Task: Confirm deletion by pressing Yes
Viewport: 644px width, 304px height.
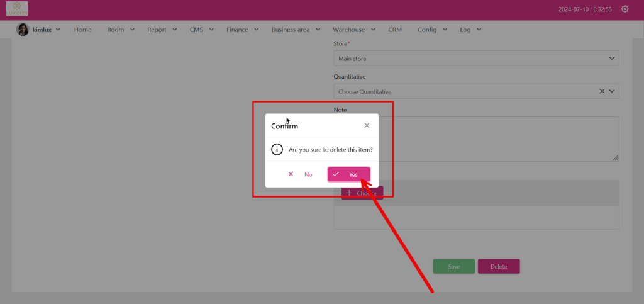Action: point(348,174)
